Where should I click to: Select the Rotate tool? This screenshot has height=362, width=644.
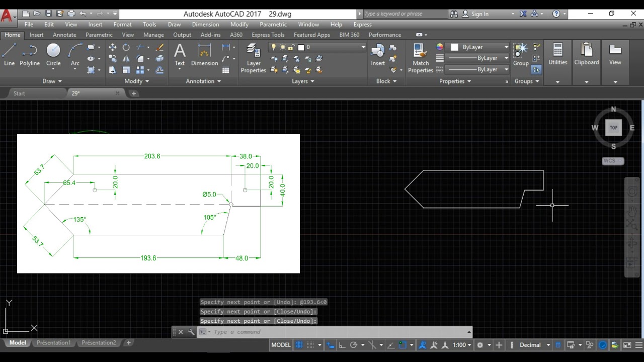click(x=126, y=47)
